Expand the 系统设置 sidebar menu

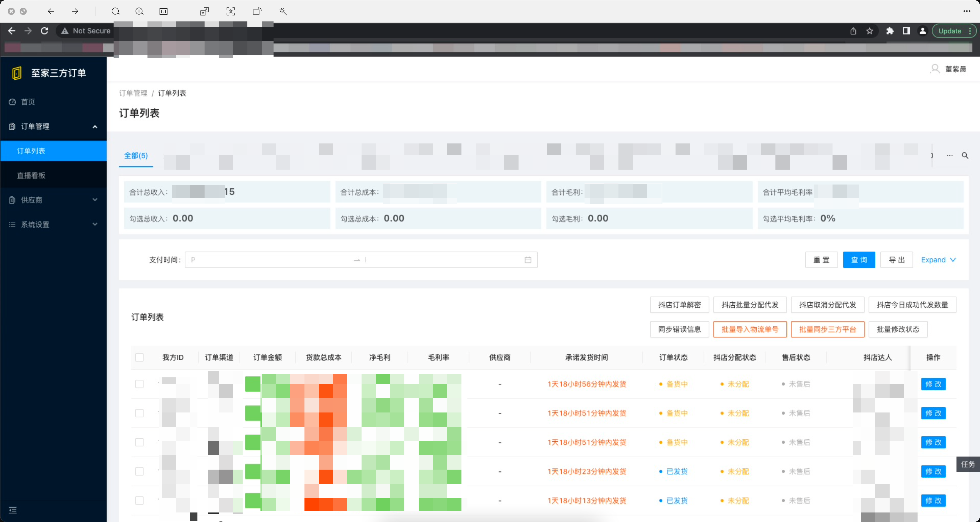tap(54, 225)
